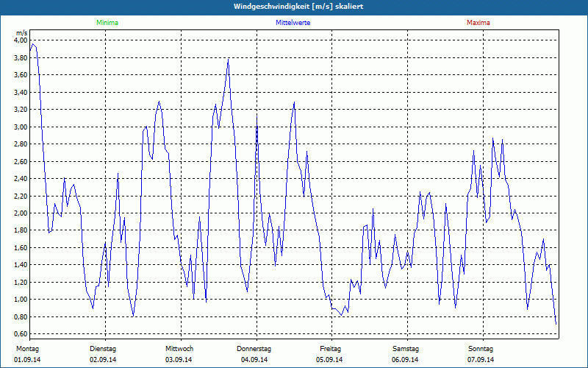
Task: Click the m/s unit label
Action: [x=22, y=33]
